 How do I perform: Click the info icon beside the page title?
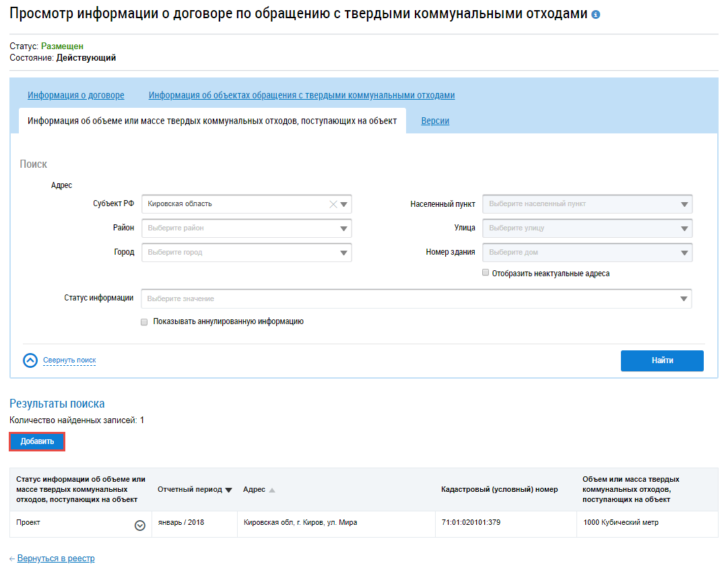[x=595, y=15]
